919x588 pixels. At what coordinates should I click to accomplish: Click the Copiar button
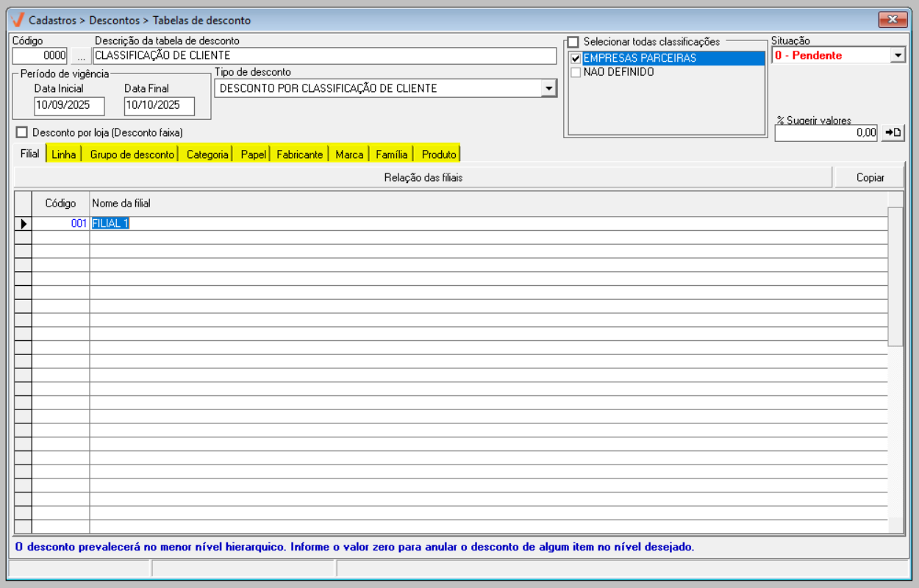click(x=870, y=177)
